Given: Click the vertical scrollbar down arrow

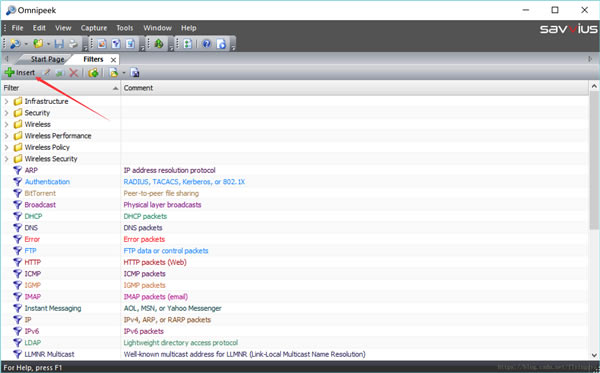Looking at the screenshot, I should (x=594, y=354).
